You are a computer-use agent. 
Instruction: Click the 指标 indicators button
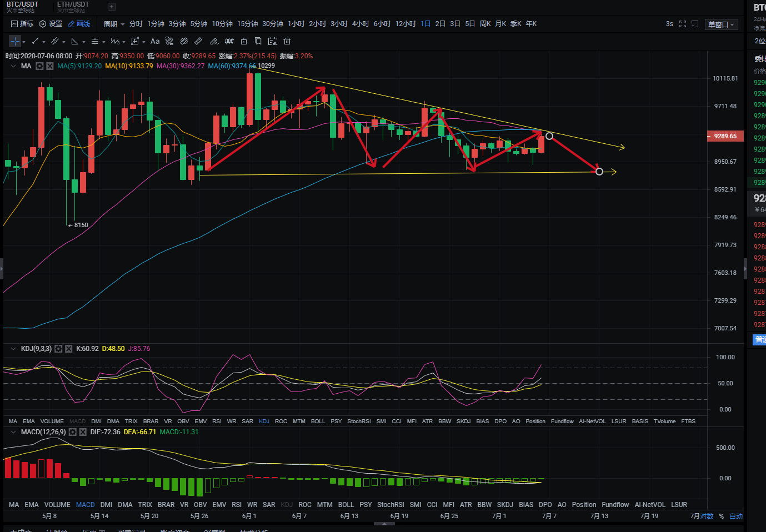pyautogui.click(x=22, y=24)
